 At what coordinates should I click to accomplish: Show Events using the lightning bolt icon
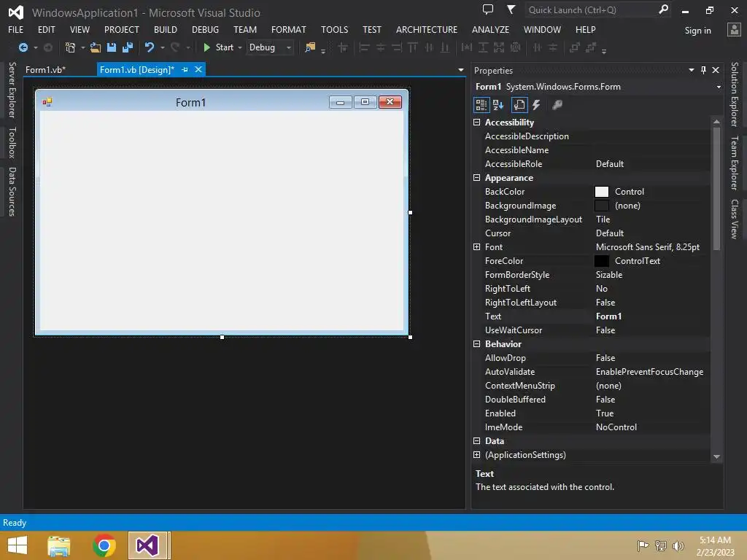tap(536, 105)
